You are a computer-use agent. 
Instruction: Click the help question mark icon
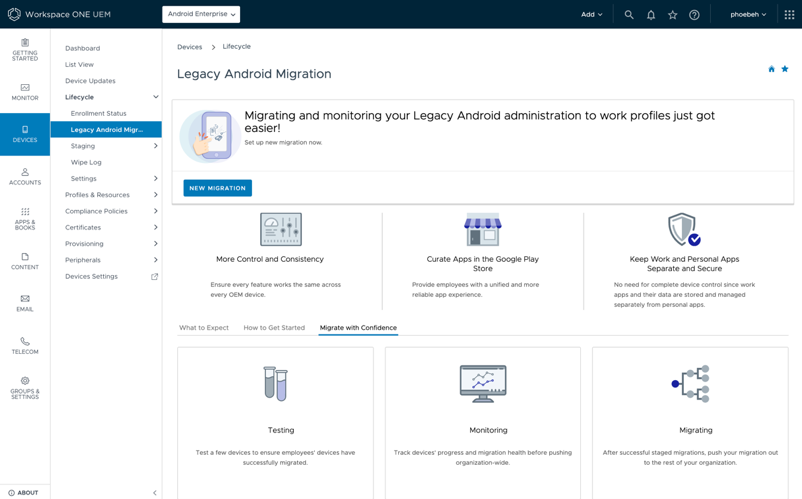694,15
